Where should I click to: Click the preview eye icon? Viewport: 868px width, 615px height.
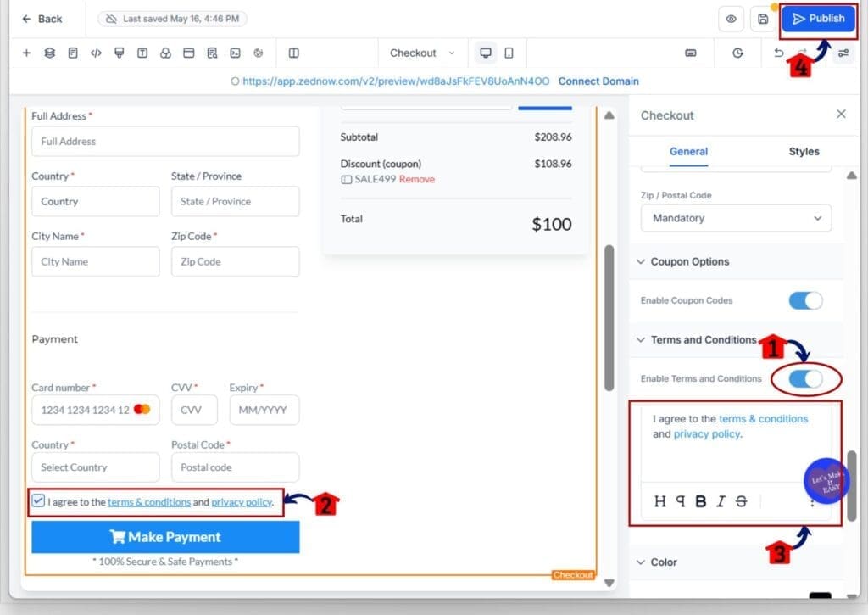click(731, 19)
